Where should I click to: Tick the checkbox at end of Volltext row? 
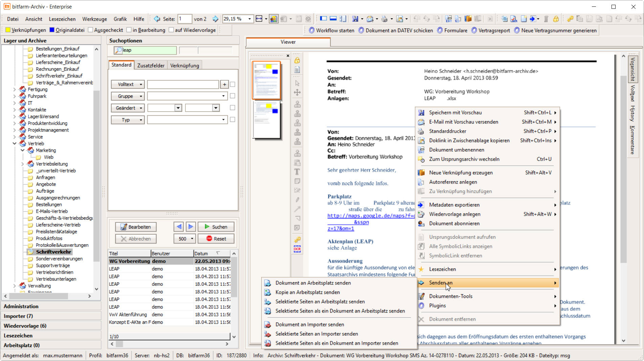pos(232,84)
